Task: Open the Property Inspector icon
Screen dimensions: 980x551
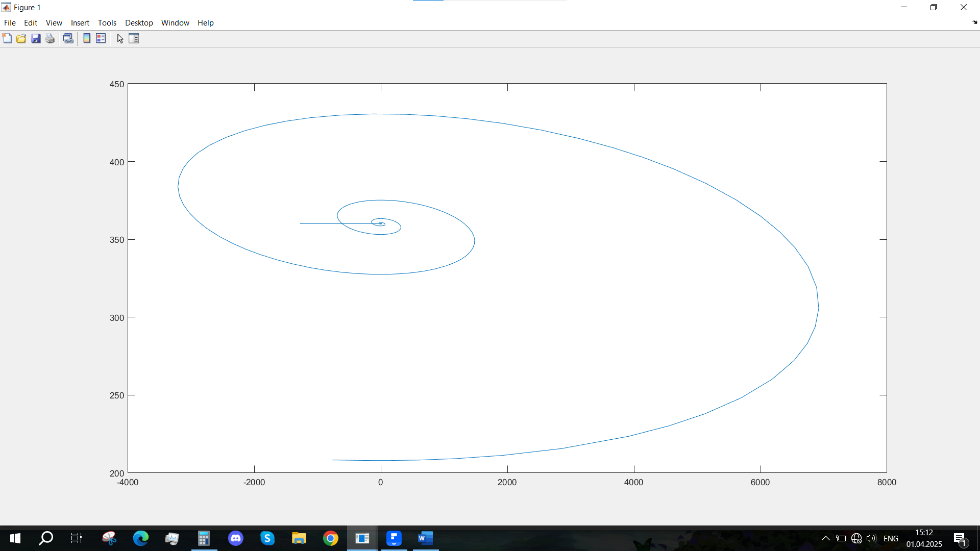Action: click(134, 39)
